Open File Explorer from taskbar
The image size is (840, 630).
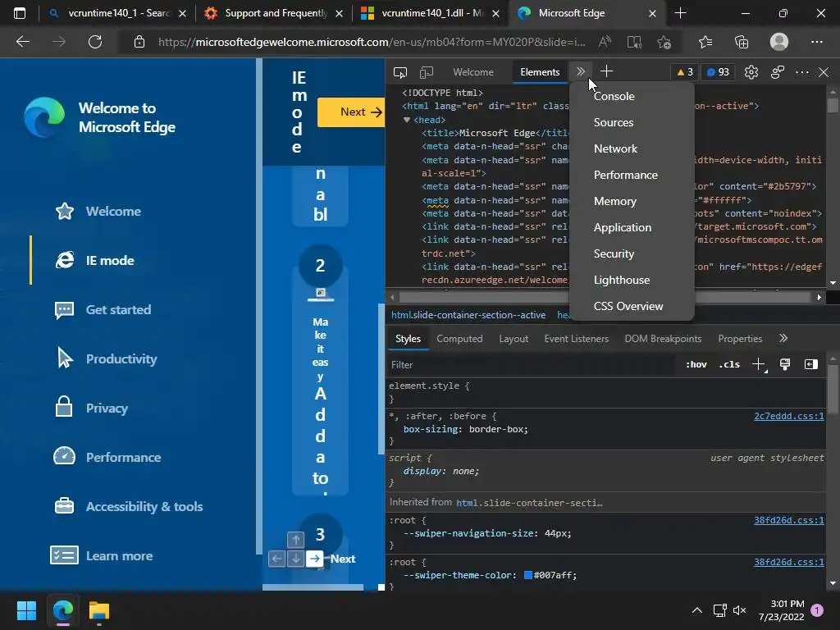99,610
